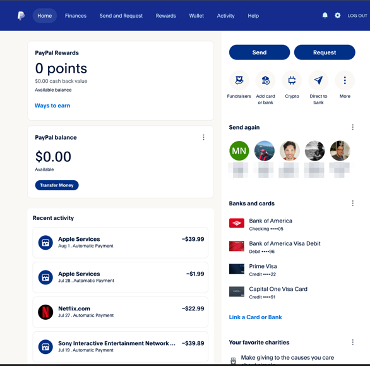Click the $0.00 available balance

[53, 157]
